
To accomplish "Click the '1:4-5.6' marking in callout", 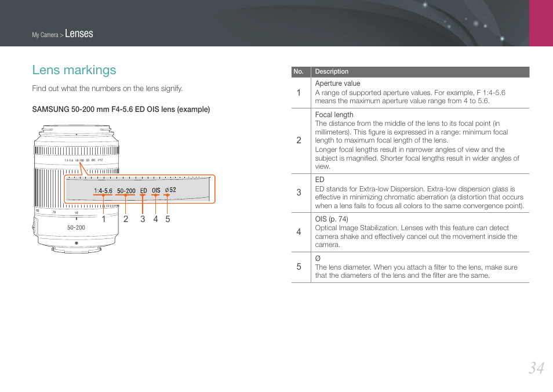I will pyautogui.click(x=103, y=191).
